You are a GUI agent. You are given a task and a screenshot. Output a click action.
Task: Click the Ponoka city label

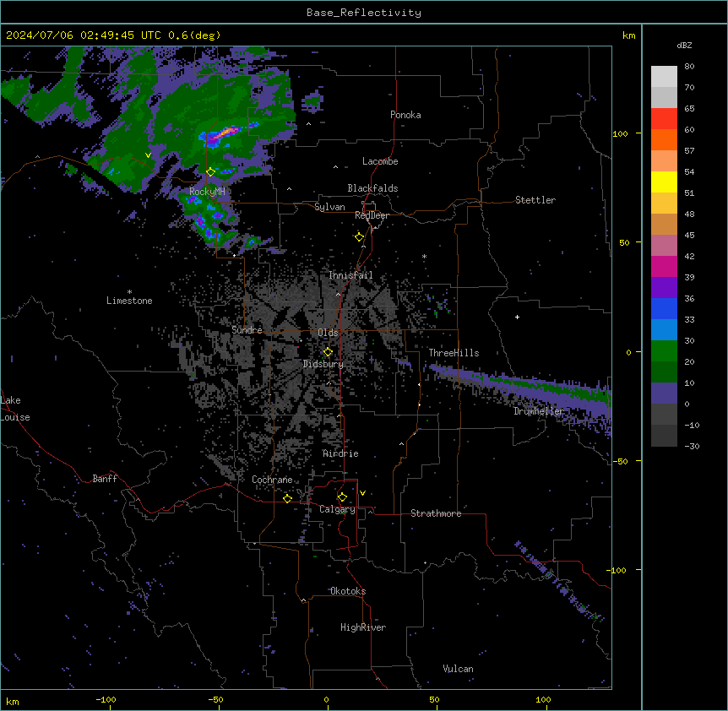pos(405,115)
